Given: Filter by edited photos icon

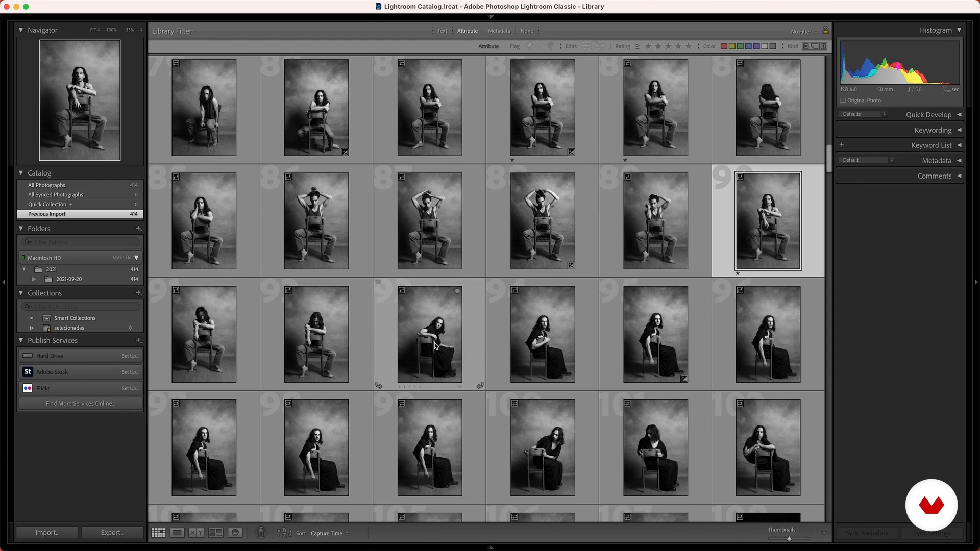Looking at the screenshot, I should pos(586,46).
